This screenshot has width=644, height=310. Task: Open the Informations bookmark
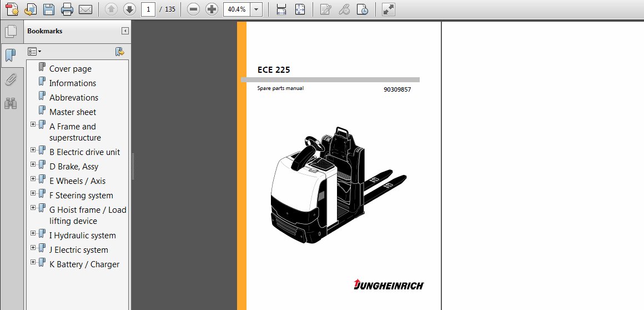[73, 83]
